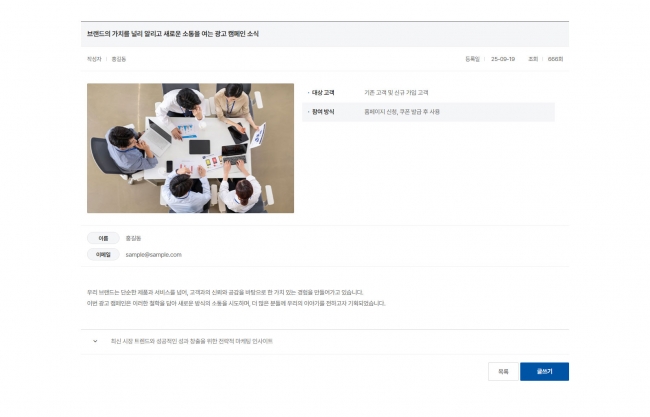This screenshot has height=417, width=650.
Task: Click the 등록일 label
Action: pyautogui.click(x=473, y=59)
